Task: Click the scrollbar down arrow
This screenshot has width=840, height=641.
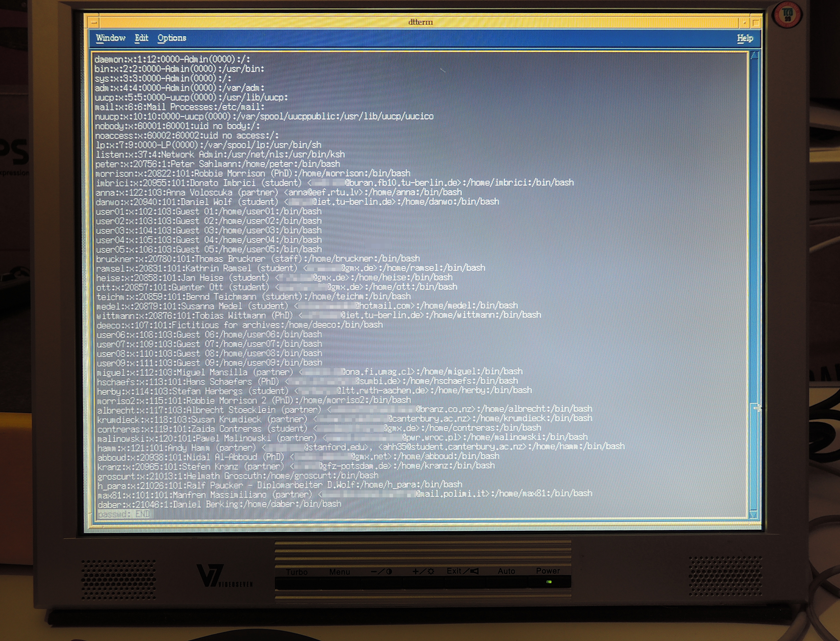Action: [753, 514]
